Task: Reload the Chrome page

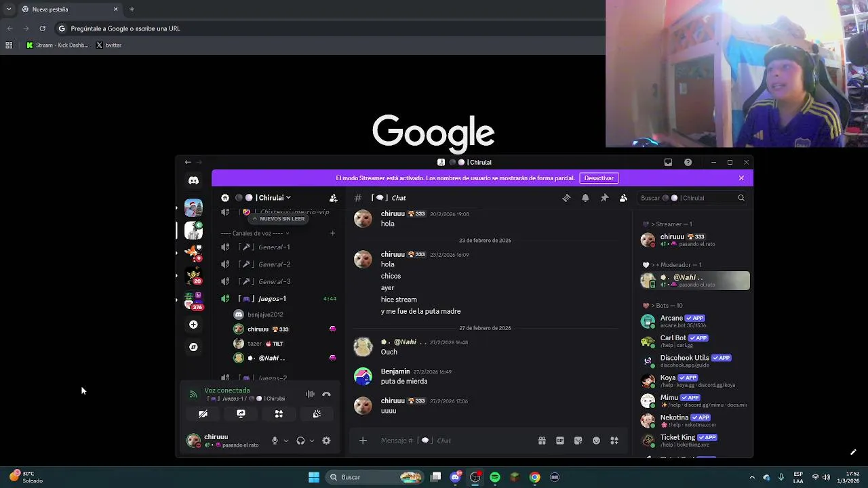Action: pyautogui.click(x=42, y=28)
